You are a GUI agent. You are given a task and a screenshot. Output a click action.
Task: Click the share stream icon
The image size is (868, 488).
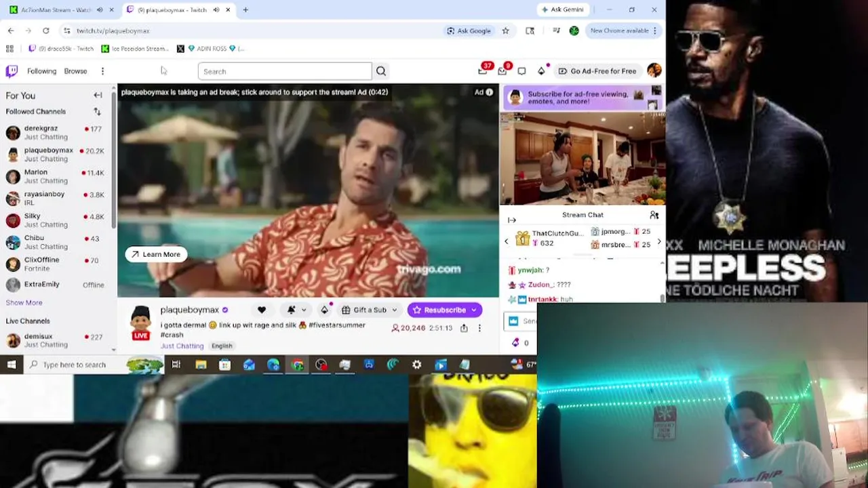[464, 328]
